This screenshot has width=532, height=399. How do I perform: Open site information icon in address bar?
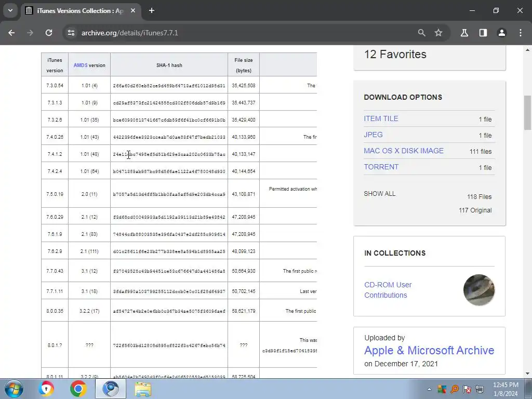point(71,33)
